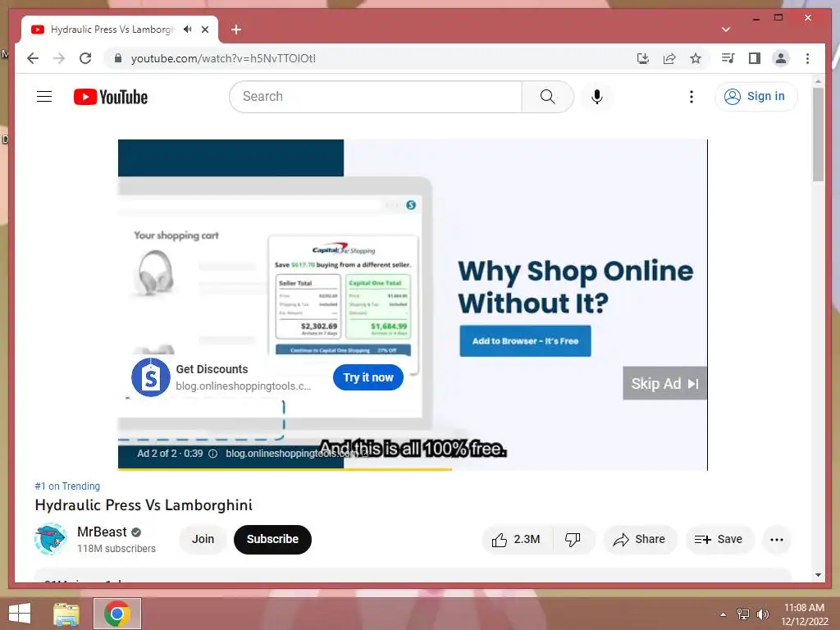This screenshot has height=630, width=840.
Task: Open File Explorer from the taskbar
Action: coord(66,614)
